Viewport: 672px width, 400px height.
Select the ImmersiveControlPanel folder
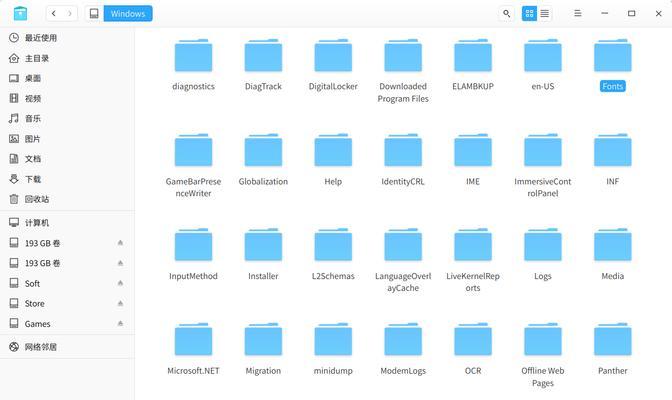(x=543, y=166)
